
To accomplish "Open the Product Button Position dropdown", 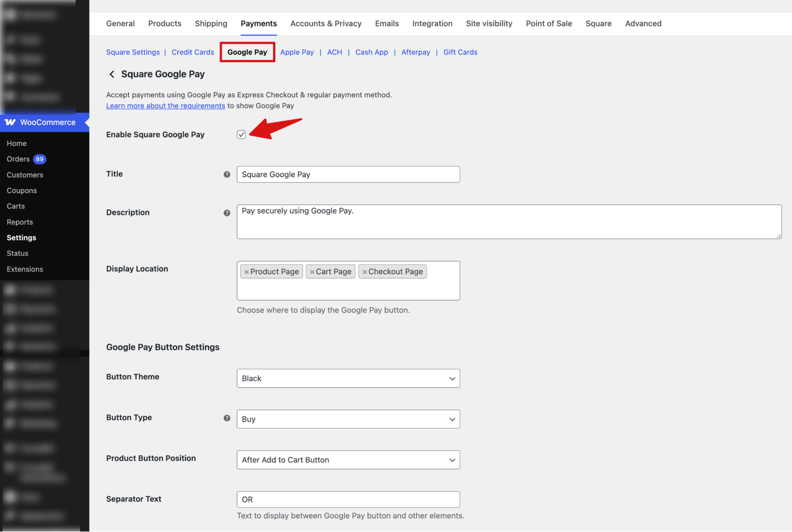I will [x=348, y=460].
